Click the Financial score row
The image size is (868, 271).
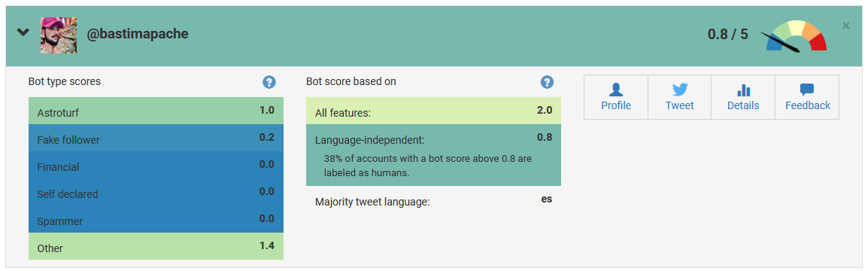tap(156, 165)
